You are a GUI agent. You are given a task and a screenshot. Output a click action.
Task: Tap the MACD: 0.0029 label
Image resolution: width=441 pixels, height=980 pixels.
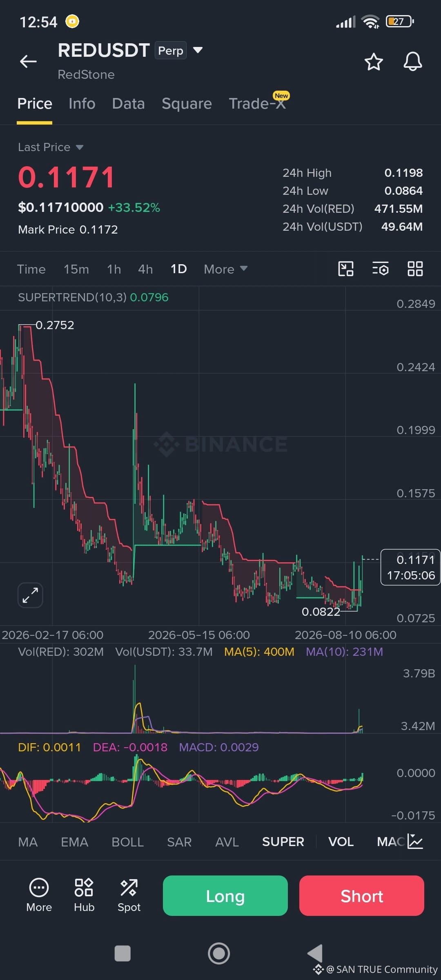click(x=219, y=747)
